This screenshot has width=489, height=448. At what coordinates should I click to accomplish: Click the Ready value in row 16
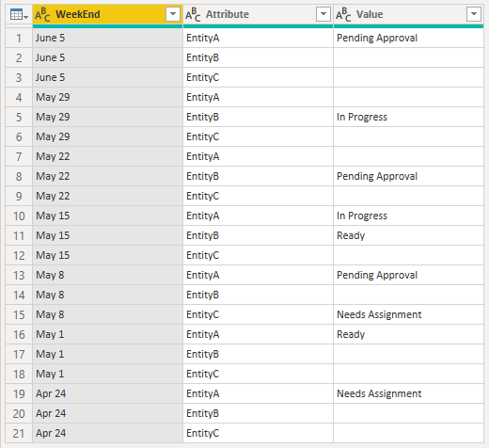click(351, 335)
